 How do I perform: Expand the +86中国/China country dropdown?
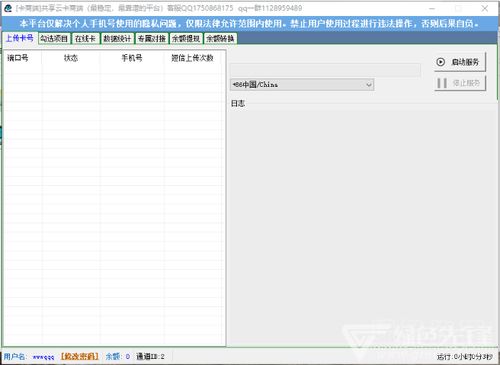tap(302, 85)
